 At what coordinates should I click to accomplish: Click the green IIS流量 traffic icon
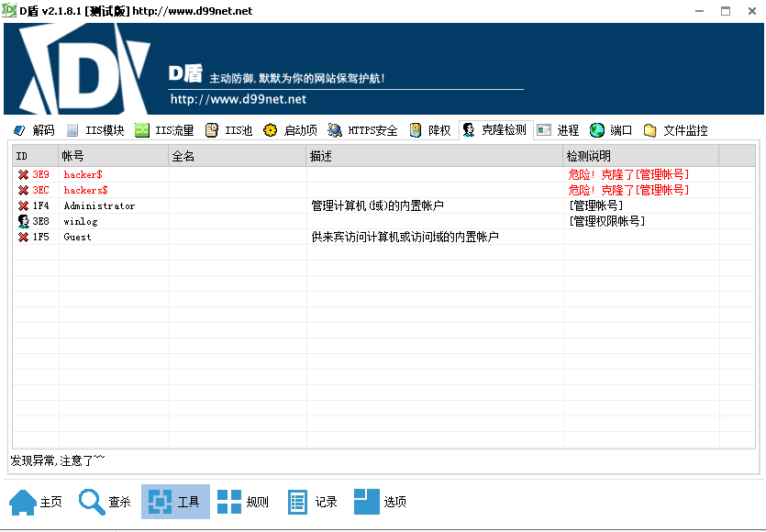(141, 130)
